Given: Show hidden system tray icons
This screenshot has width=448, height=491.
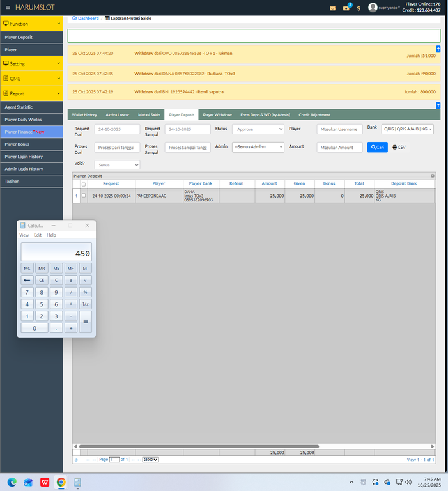Looking at the screenshot, I should (x=351, y=482).
